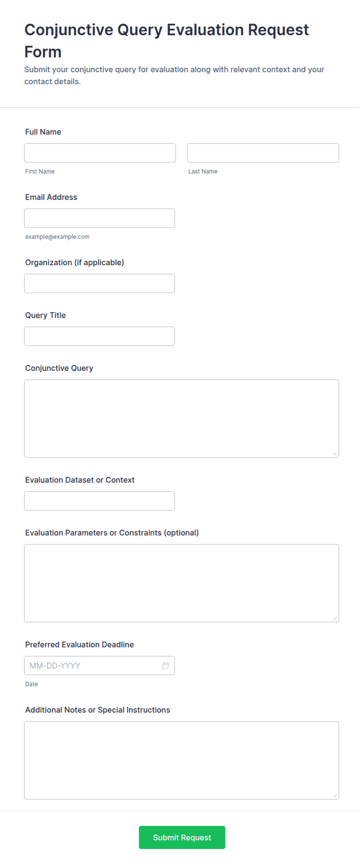Image resolution: width=360 pixels, height=868 pixels.
Task: Click the resize grip on the Evaluation Parameters textarea
Action: [x=335, y=618]
